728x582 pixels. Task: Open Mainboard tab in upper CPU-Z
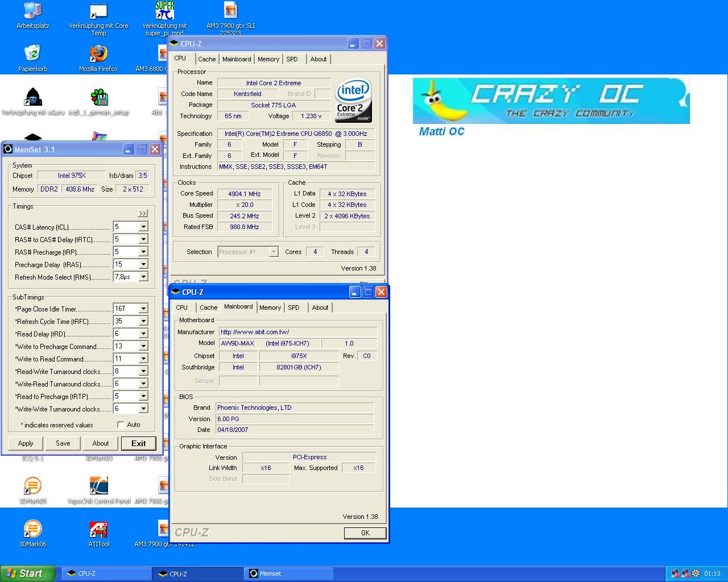pos(237,59)
